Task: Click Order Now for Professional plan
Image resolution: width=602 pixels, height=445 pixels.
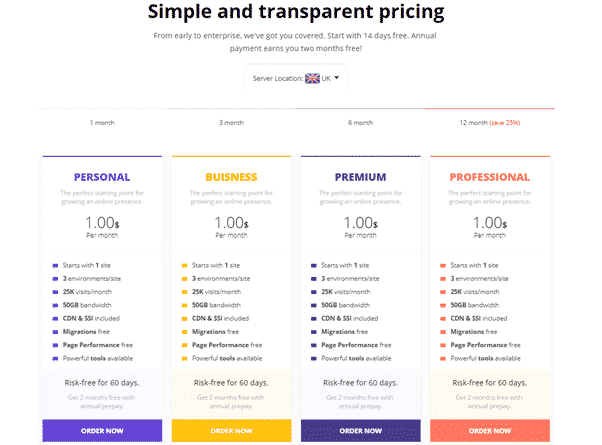Action: [x=489, y=431]
